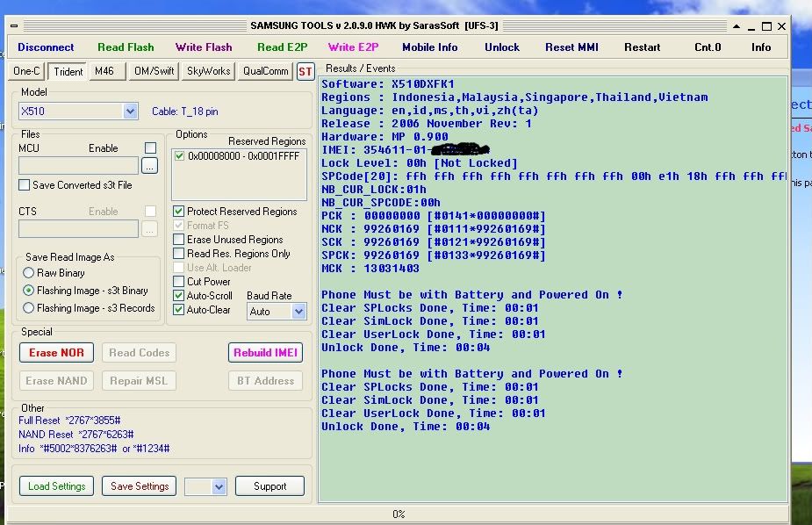
Task: Enable Save Converted s3t File
Action: tap(24, 185)
